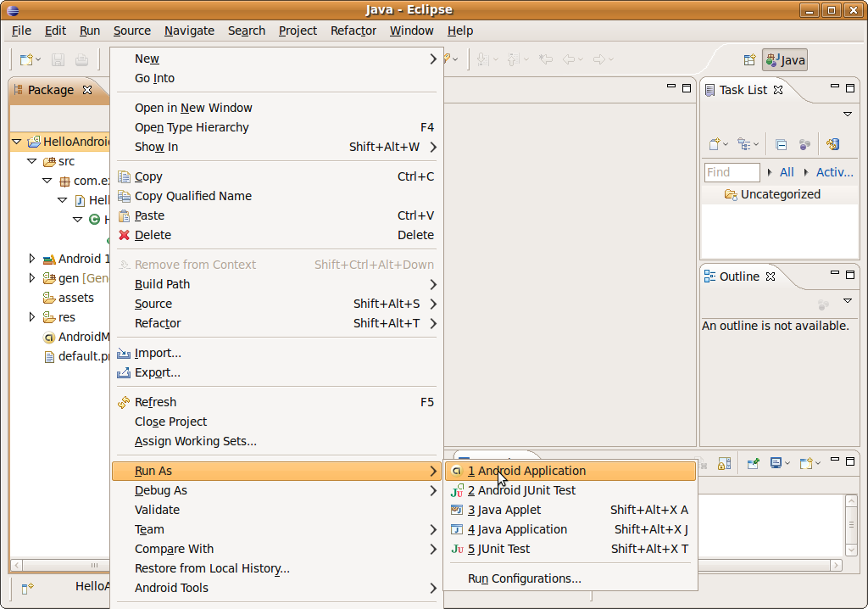Viewport: 868px width, 609px height.
Task: Click the Save toolbar icon
Action: [58, 59]
